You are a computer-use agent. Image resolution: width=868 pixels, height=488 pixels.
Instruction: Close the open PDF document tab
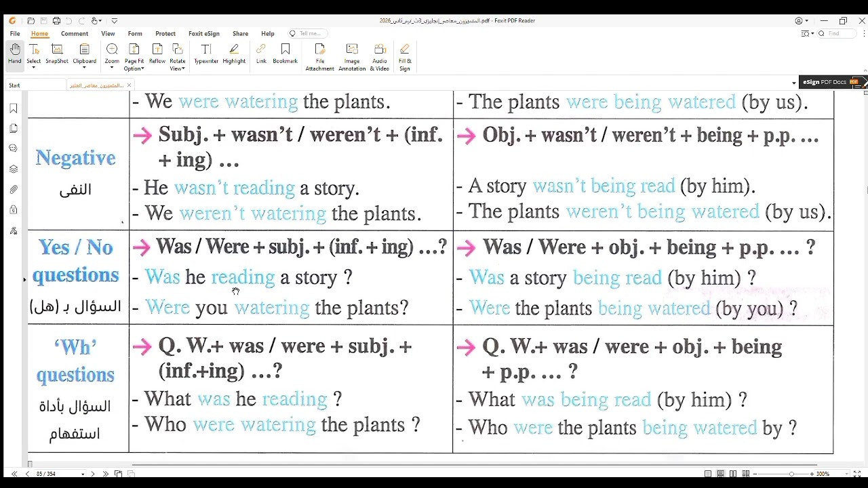pos(129,85)
